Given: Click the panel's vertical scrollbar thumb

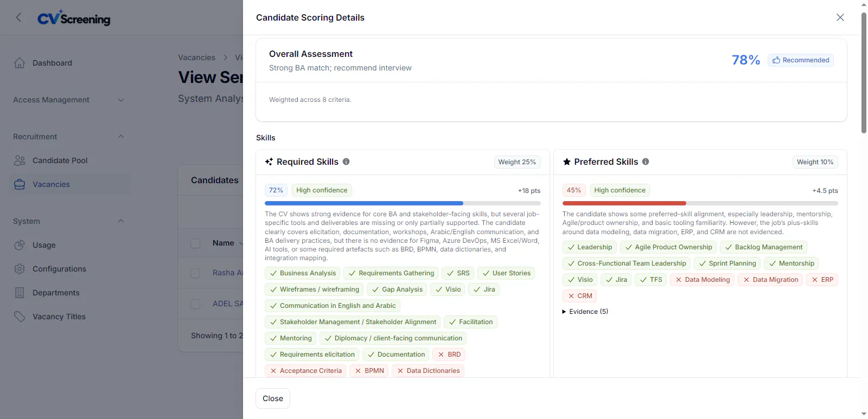Looking at the screenshot, I should [x=864, y=73].
